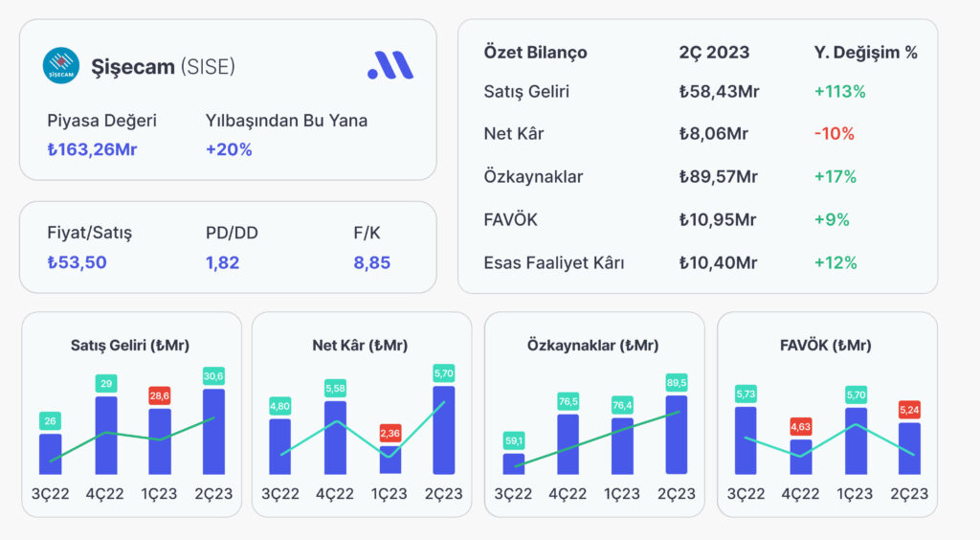Click the Satış Geliri (₺Mr) chart title
Screen dimensions: 980x540
click(130, 345)
